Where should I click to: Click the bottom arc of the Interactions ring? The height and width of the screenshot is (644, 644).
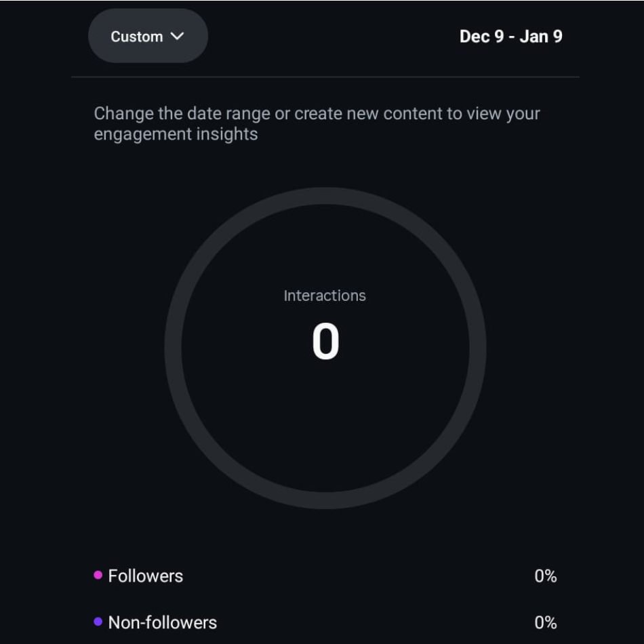[x=325, y=500]
